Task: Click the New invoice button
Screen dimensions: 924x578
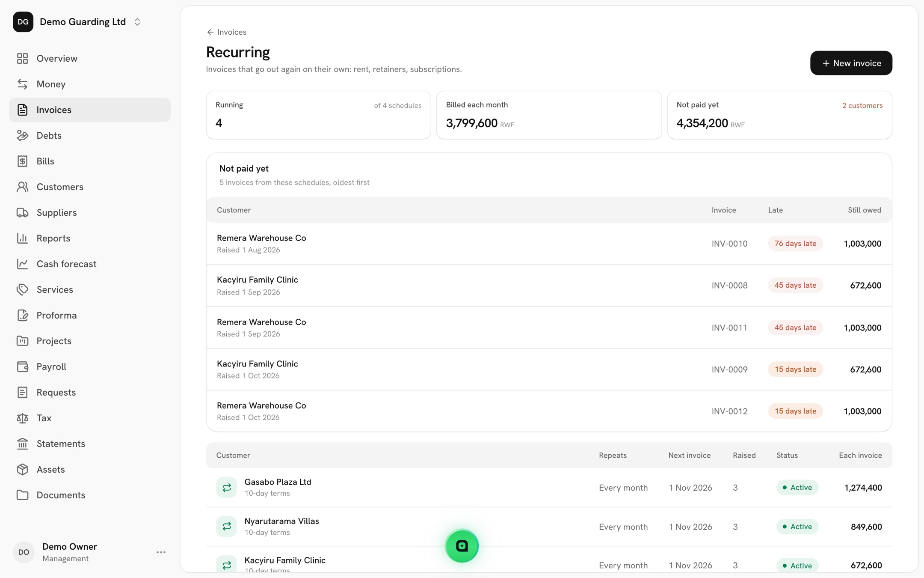Action: coord(851,63)
